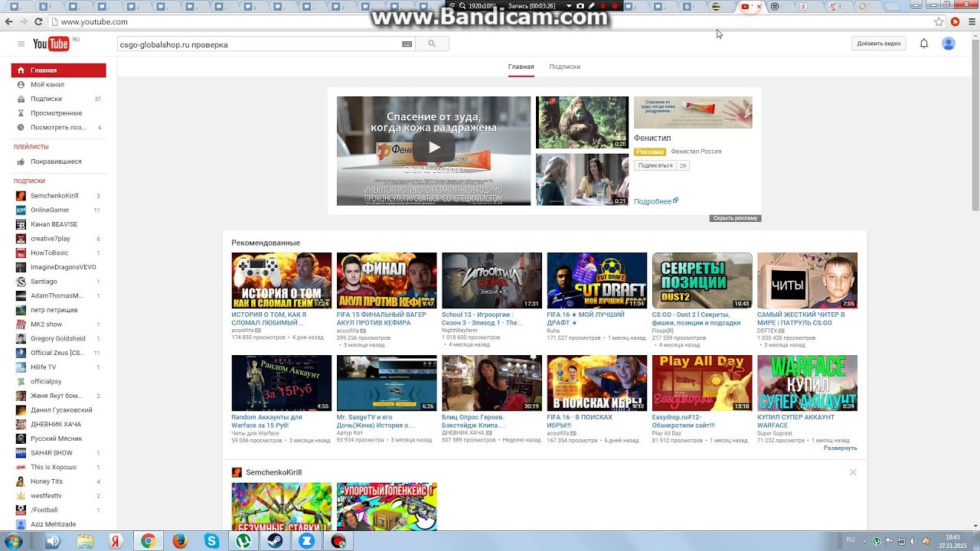Open the taskbar clock showing 18:43
Screen dimensions: 980x551
953,541
